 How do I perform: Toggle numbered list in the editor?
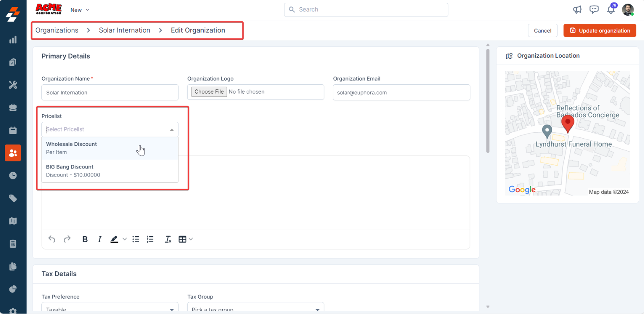click(x=150, y=239)
